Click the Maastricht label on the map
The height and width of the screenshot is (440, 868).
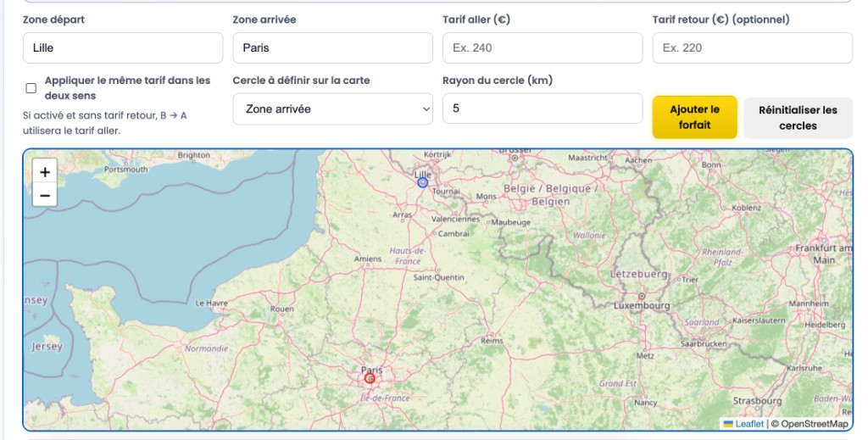coord(587,158)
